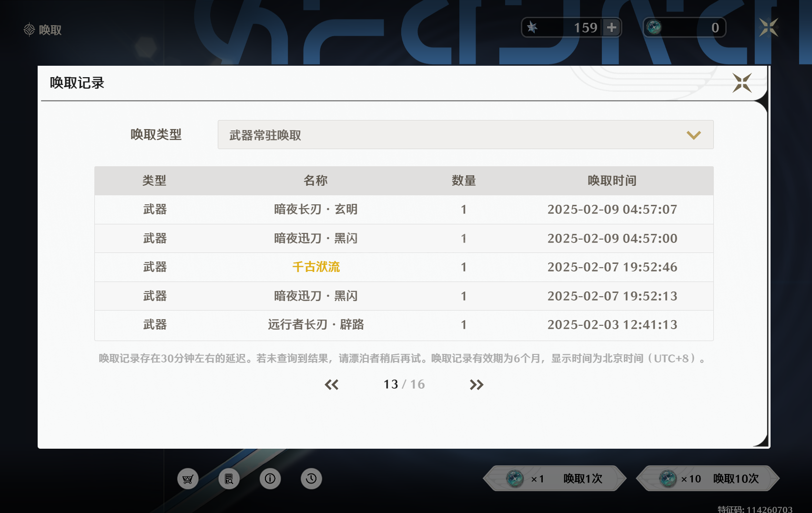Image resolution: width=812 pixels, height=513 pixels.
Task: Go to the next records page
Action: [477, 384]
